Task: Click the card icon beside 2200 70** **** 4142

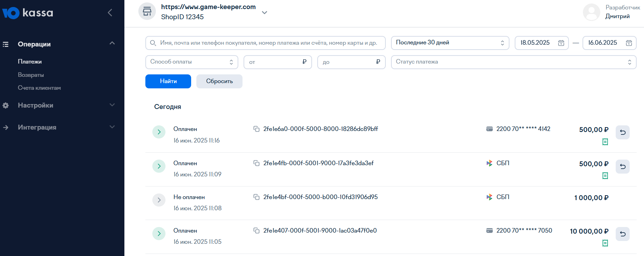Action: pos(490,129)
